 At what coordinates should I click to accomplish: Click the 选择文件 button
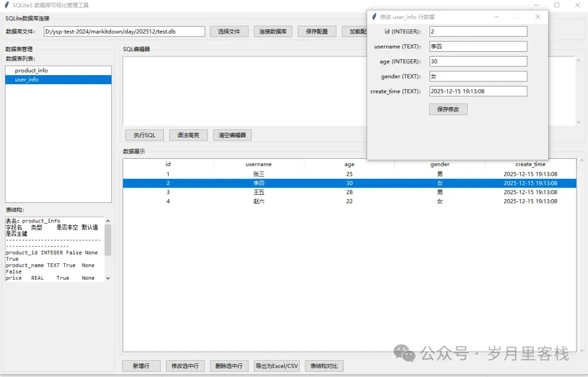click(229, 32)
